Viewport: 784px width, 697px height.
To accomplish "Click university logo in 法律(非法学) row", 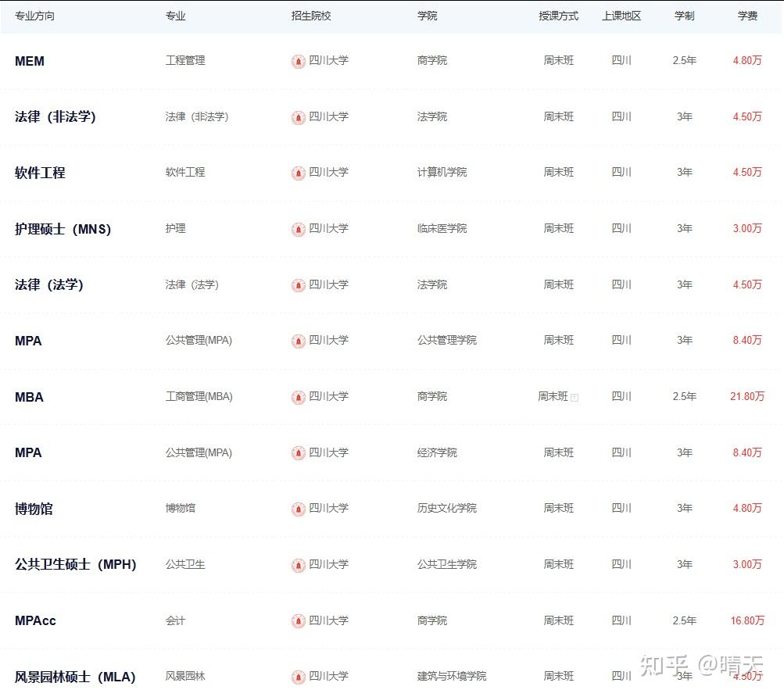I will pos(299,117).
